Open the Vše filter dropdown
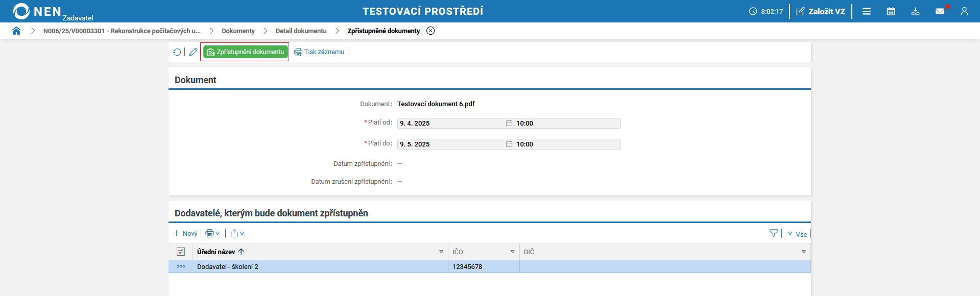This screenshot has height=296, width=980. click(x=797, y=234)
